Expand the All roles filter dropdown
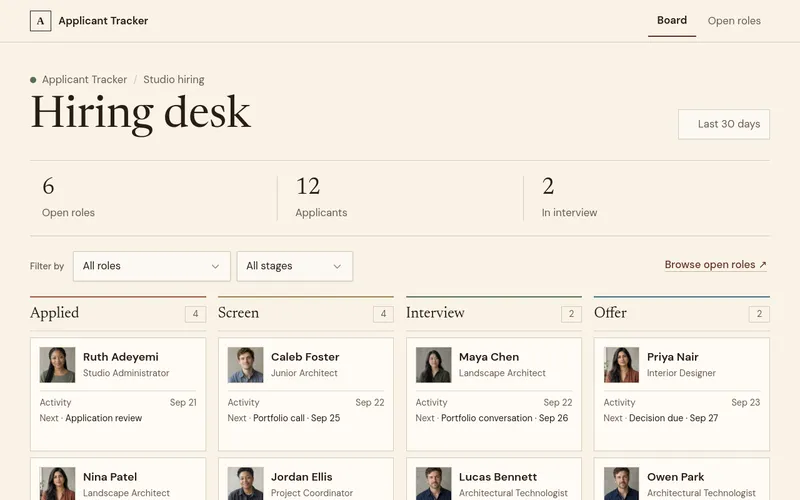The width and height of the screenshot is (800, 500). pos(152,266)
